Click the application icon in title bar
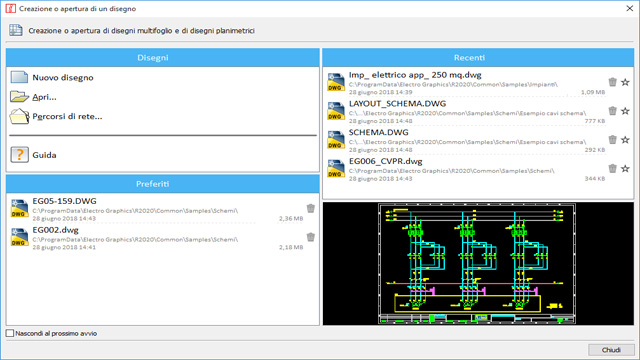Screen dimensions: 640x360 pos(11,9)
